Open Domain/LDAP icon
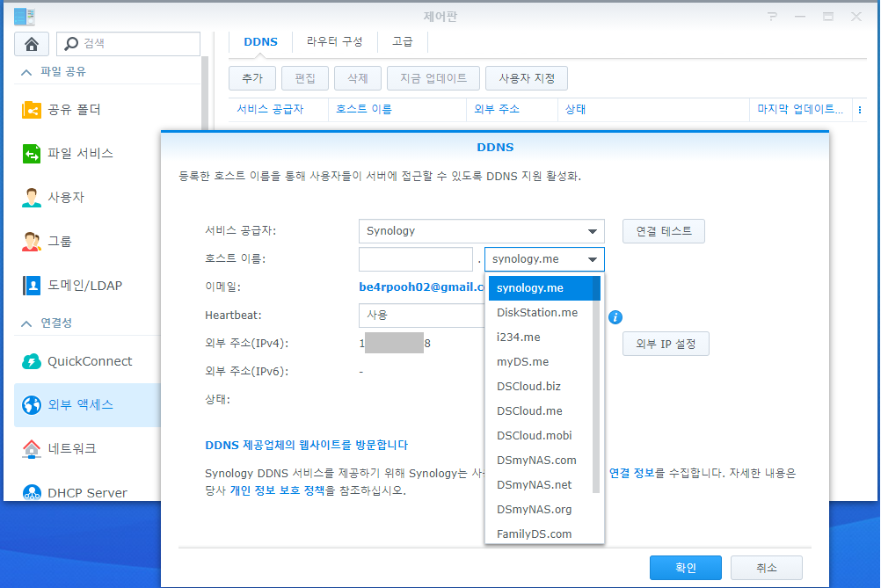Screen dimensions: 881x588 (32, 286)
